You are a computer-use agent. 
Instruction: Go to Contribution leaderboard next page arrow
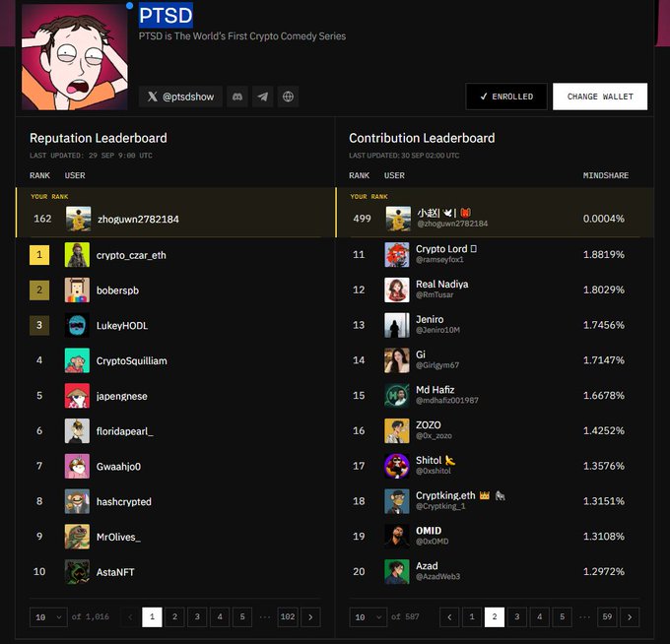tap(630, 617)
